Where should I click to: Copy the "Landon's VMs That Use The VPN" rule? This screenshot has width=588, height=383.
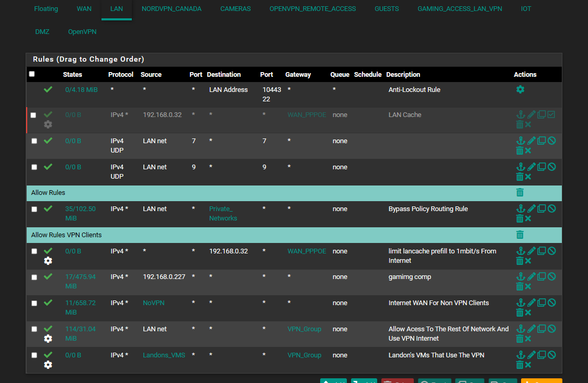coord(541,354)
